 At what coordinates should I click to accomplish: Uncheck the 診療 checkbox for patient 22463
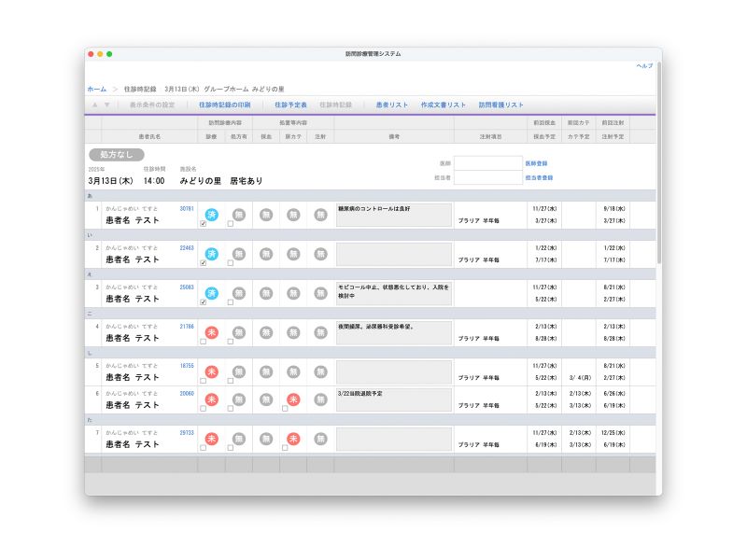point(203,263)
